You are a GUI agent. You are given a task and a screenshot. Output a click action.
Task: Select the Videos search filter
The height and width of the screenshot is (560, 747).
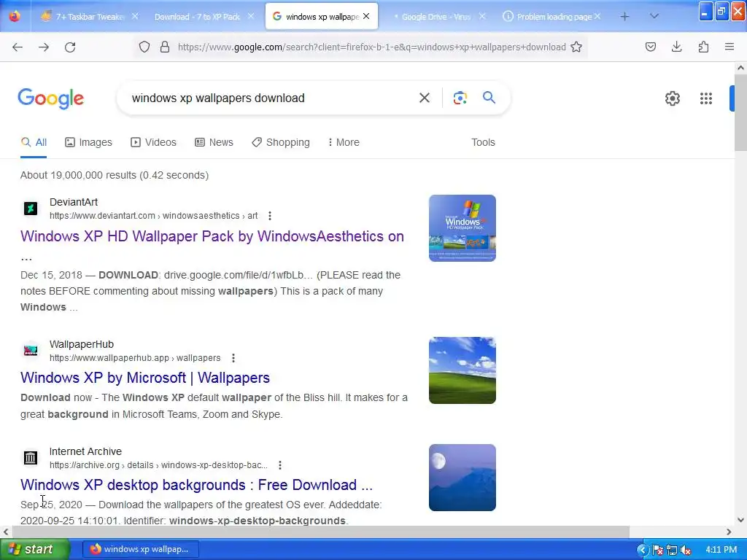pyautogui.click(x=153, y=142)
